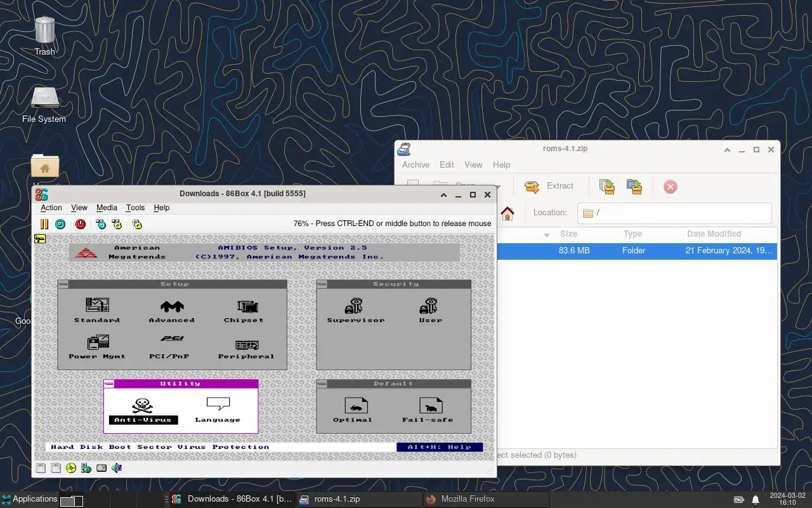Click the CD-ROM status bar icon
The image size is (812, 508).
(71, 468)
